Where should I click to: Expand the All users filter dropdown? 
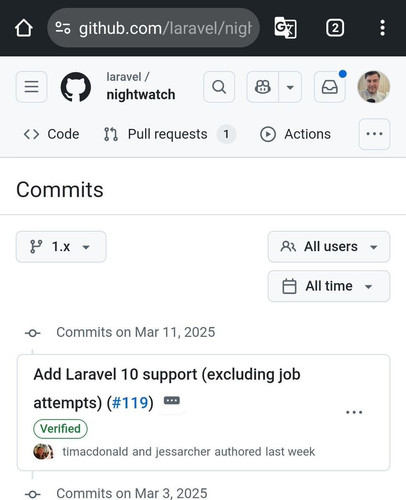pyautogui.click(x=329, y=247)
